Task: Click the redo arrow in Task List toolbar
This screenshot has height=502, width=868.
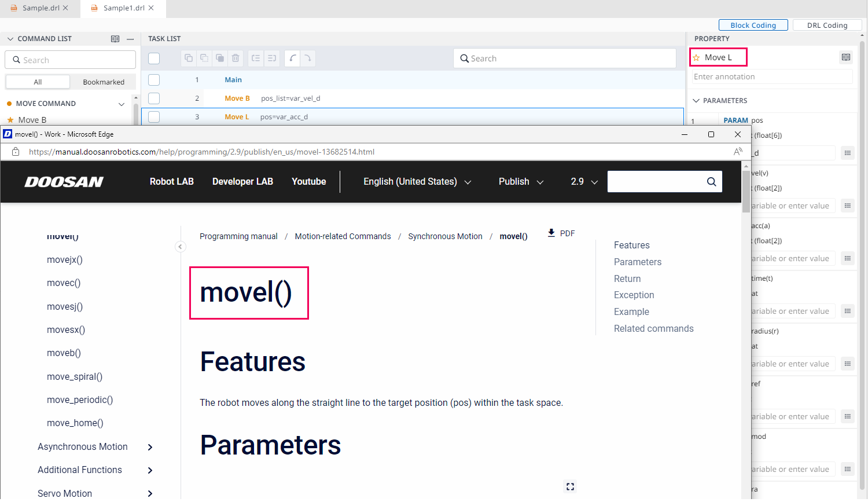Action: (308, 58)
